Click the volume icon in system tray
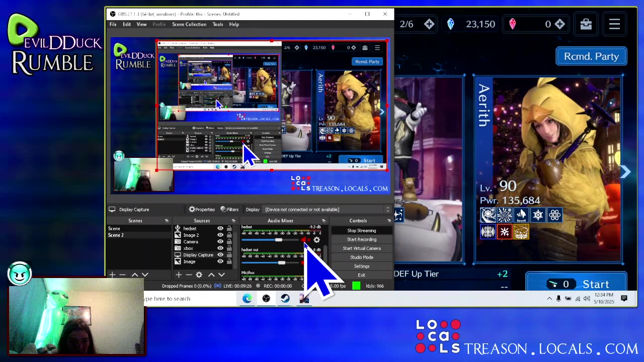644x362 pixels. point(587,299)
